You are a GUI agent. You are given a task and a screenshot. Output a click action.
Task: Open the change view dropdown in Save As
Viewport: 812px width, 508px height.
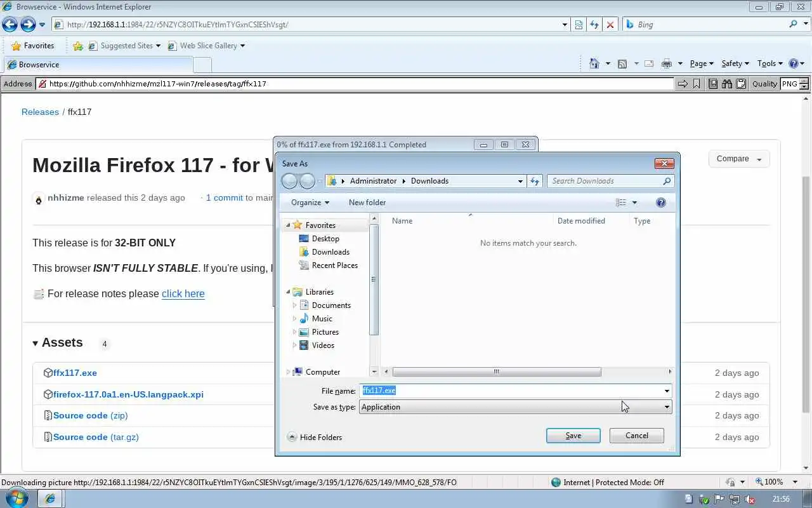click(634, 203)
